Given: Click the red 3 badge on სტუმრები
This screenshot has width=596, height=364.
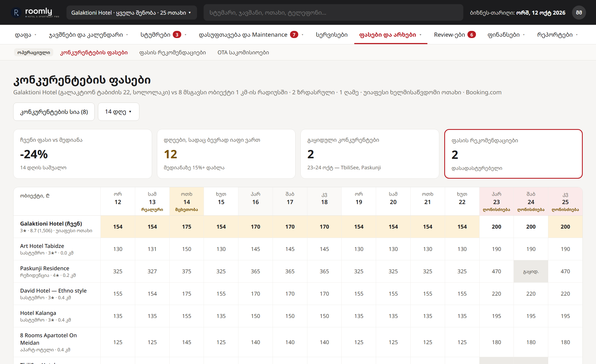Looking at the screenshot, I should [177, 35].
